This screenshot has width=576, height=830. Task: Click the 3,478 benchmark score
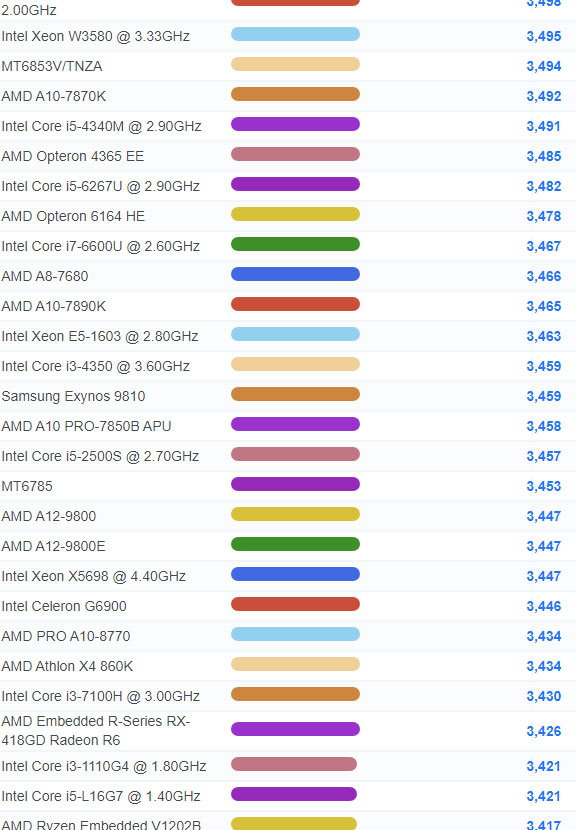544,216
